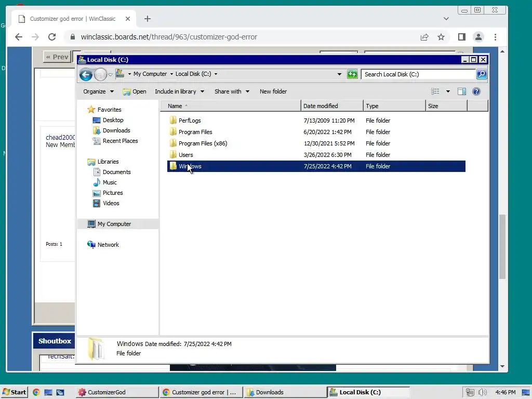Go to Downloads in Favorites

tap(111, 130)
